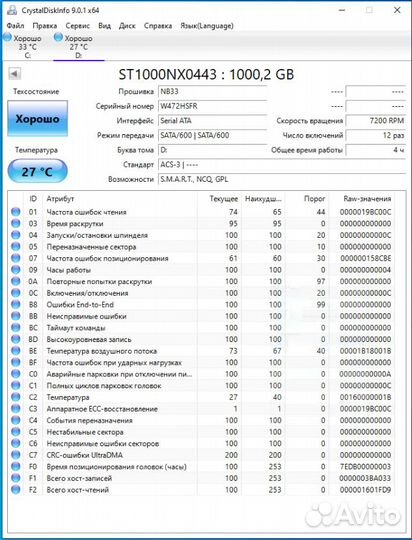Click the rotation speed field 7200 RPM

pos(376,121)
